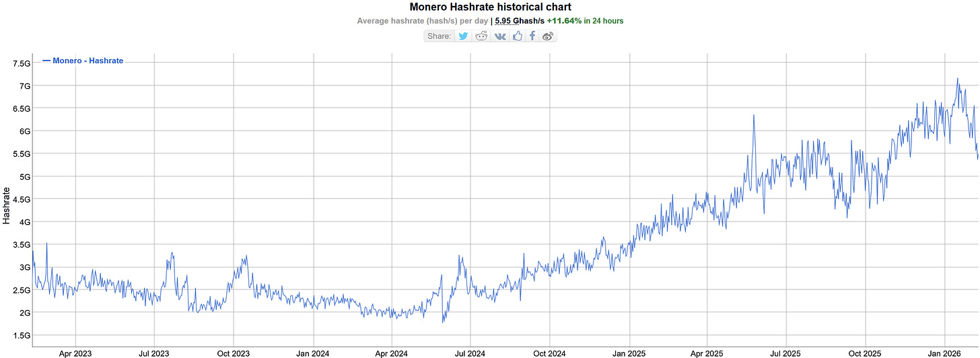Click the Jul 2023 x-axis label

[x=154, y=353]
